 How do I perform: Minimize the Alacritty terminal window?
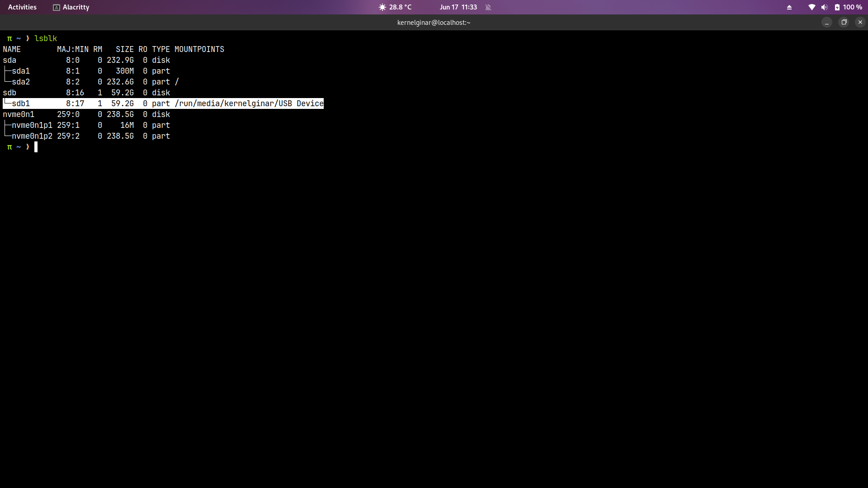(826, 22)
